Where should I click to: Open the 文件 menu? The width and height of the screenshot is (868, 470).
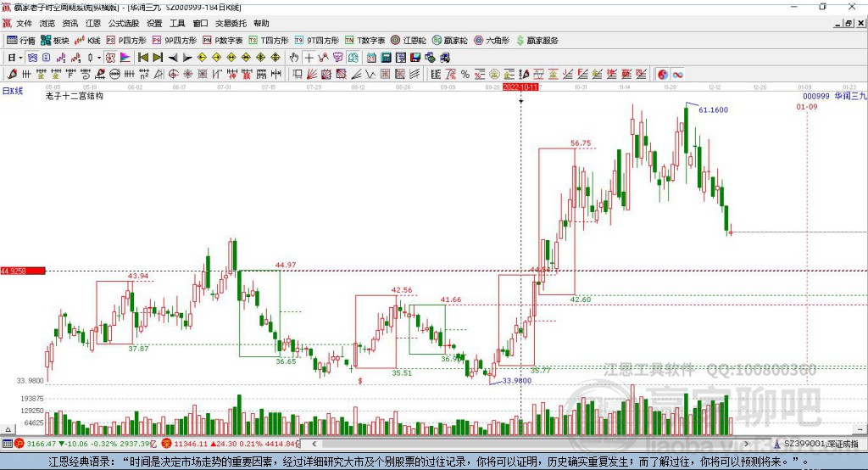(x=24, y=23)
